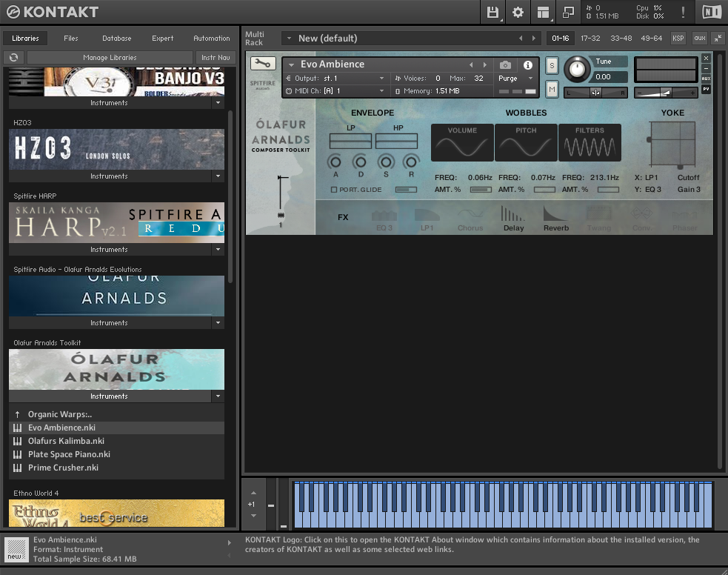Open Spitfire HARP Instruments dropdown arrow

(218, 250)
